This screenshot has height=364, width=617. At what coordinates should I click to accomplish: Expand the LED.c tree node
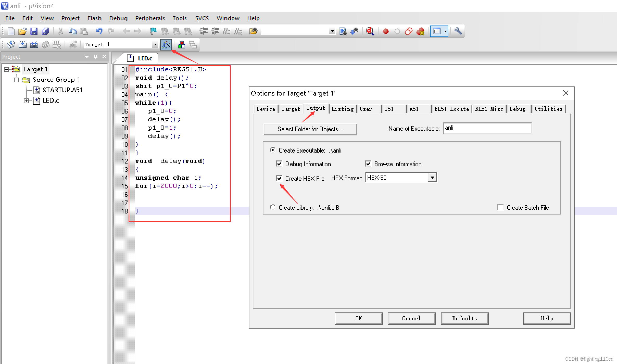26,101
